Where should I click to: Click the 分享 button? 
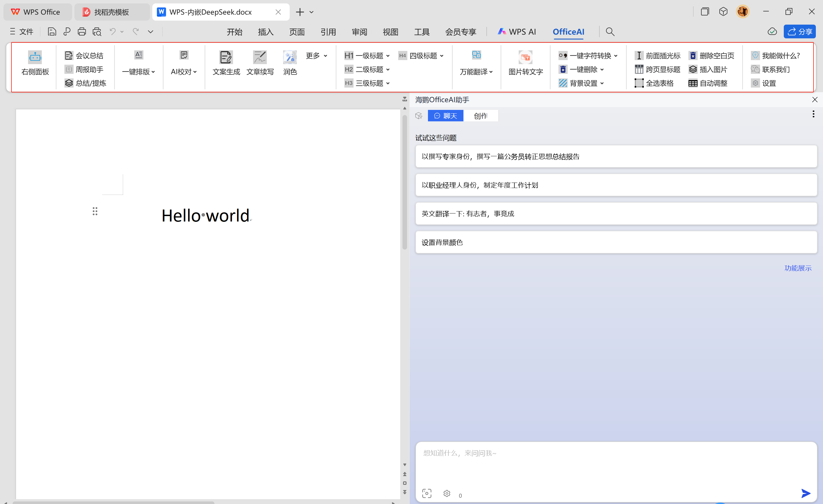tap(799, 31)
